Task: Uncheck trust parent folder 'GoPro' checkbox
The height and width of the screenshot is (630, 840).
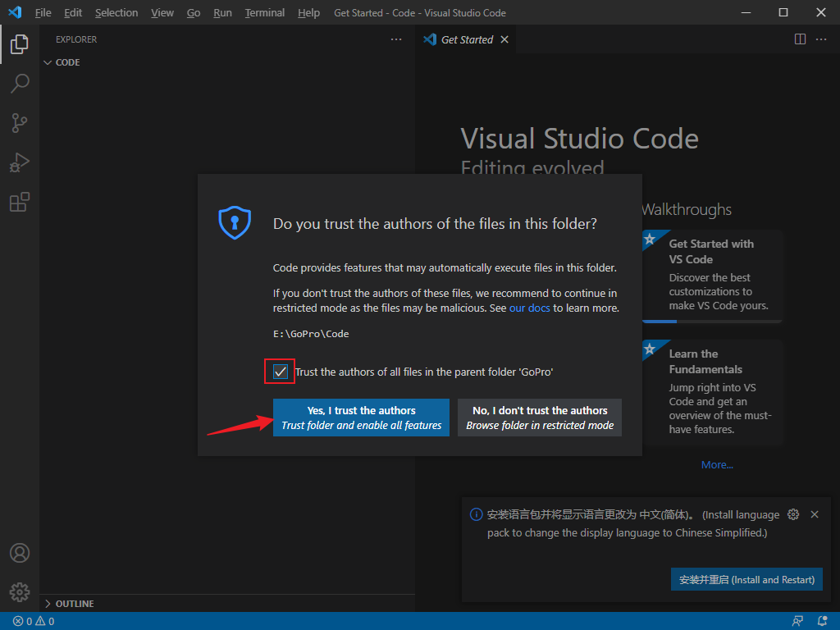Action: (281, 372)
